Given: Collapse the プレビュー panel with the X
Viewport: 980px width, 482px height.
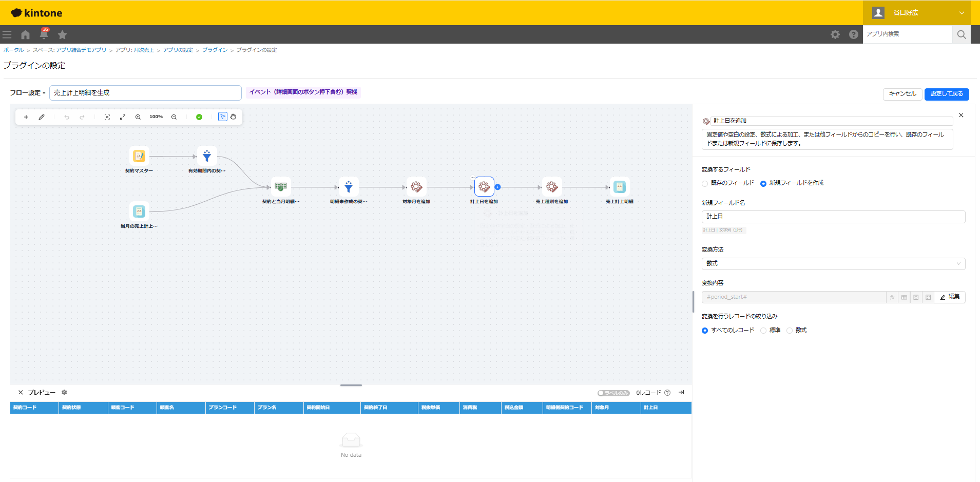Looking at the screenshot, I should [x=21, y=393].
